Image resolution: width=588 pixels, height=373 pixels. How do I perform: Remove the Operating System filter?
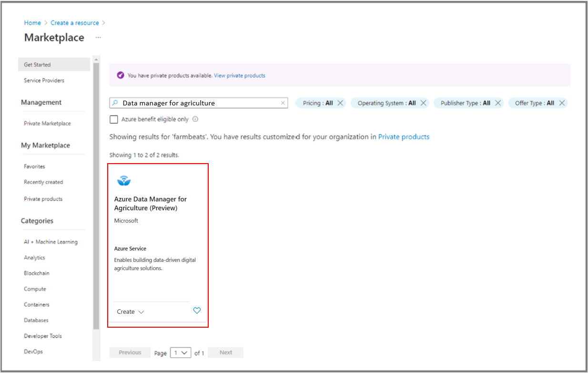[x=423, y=103]
